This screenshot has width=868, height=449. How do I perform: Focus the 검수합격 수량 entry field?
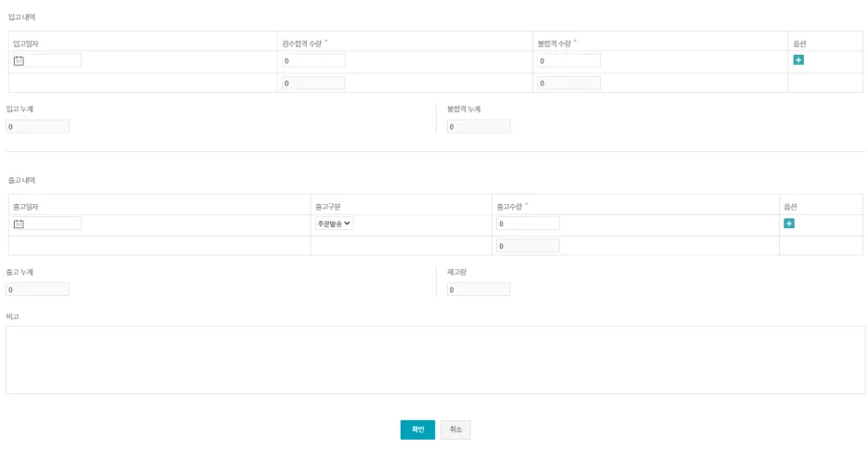313,61
